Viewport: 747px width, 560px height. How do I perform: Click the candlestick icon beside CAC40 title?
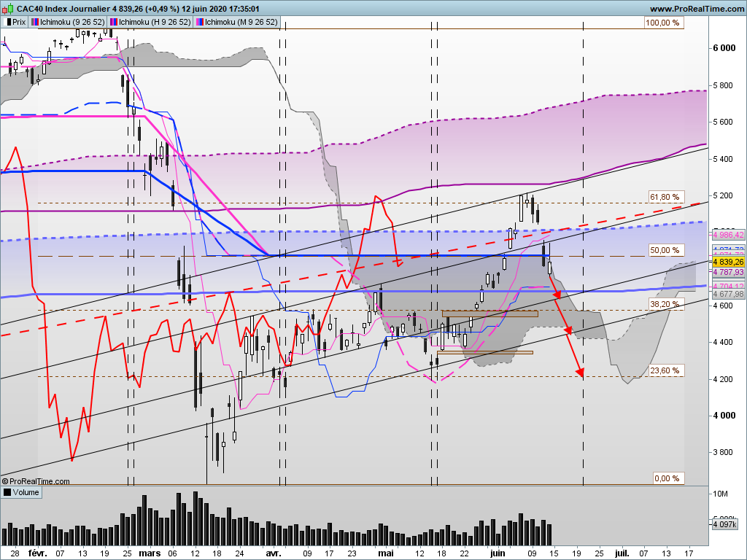click(9, 9)
